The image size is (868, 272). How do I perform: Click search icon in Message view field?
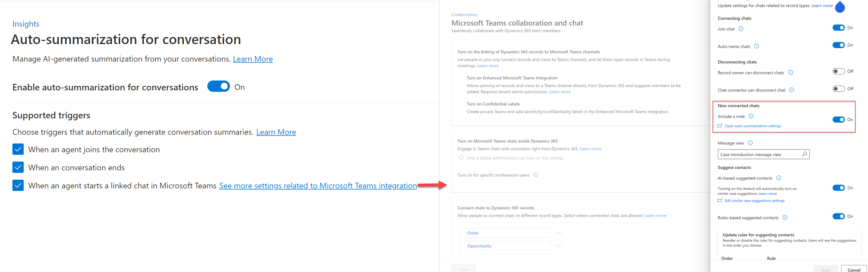[804, 154]
